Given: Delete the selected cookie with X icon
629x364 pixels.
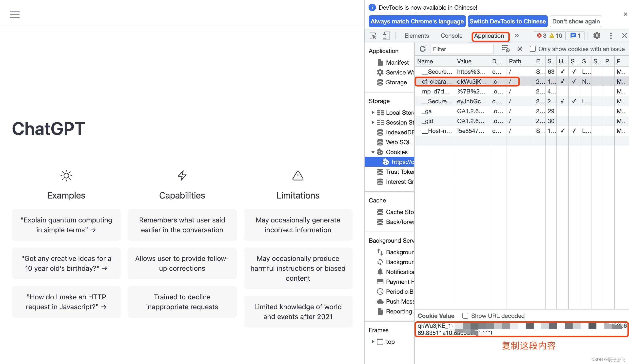Looking at the screenshot, I should (x=520, y=49).
